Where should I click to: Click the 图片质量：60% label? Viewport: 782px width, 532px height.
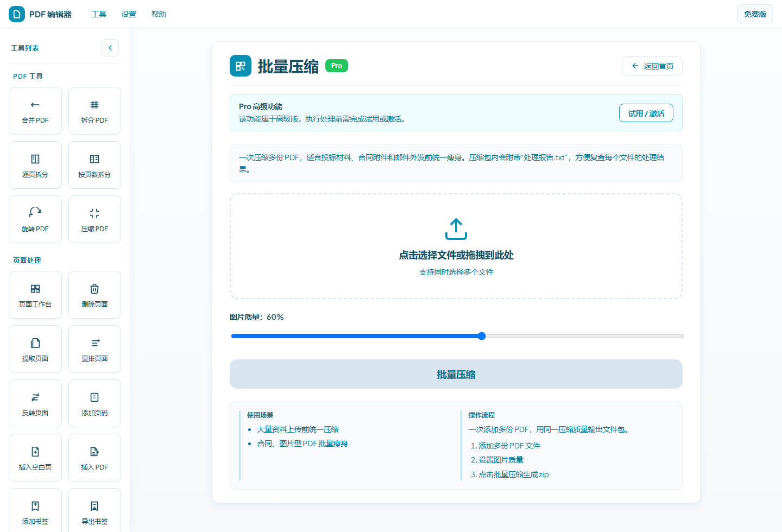click(x=257, y=317)
